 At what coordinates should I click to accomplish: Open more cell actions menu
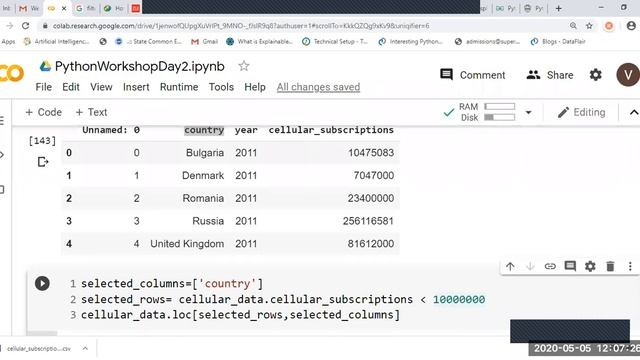click(630, 267)
